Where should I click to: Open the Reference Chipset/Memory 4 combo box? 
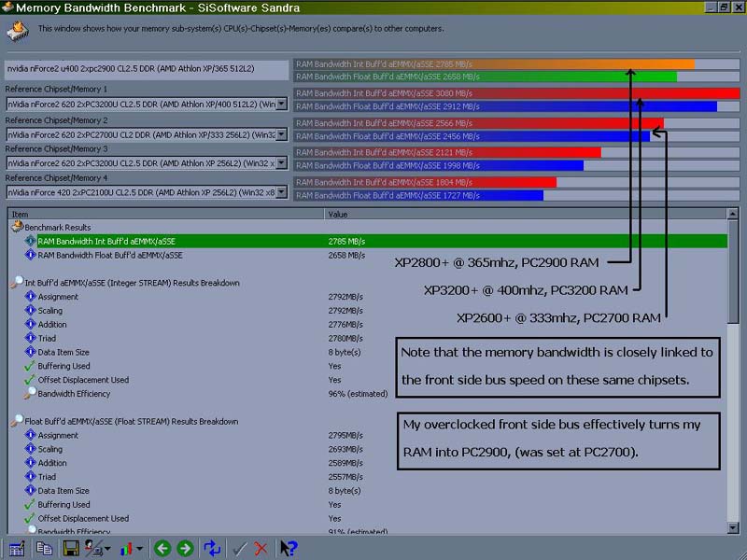(x=282, y=192)
